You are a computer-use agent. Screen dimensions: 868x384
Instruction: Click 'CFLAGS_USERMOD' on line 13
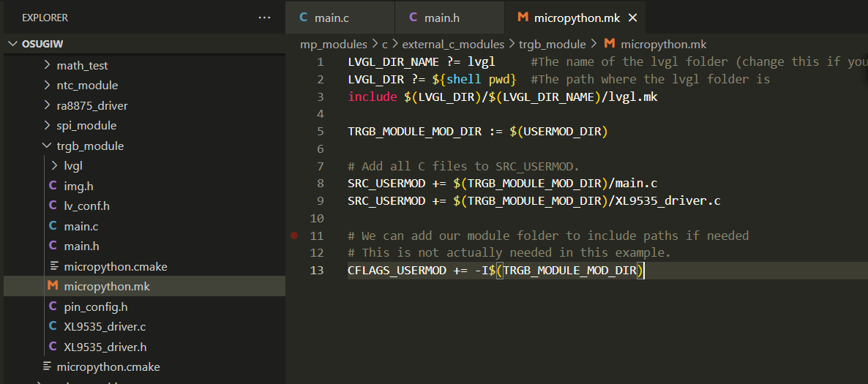click(397, 271)
